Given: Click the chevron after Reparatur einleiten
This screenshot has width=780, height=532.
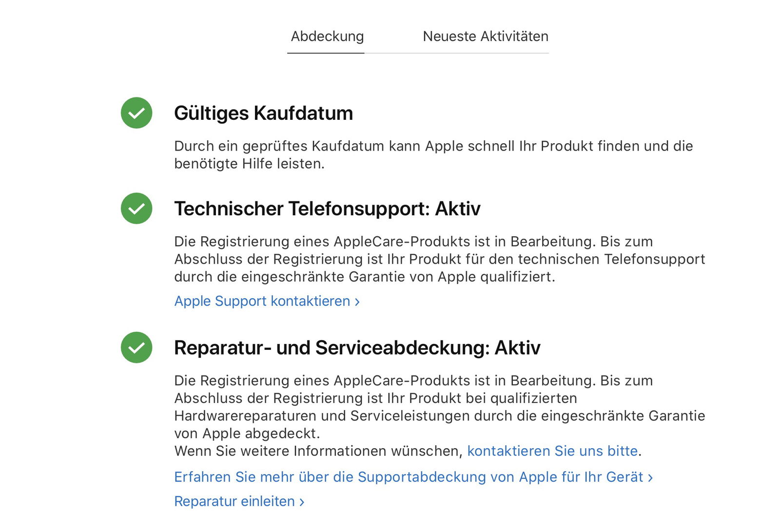Looking at the screenshot, I should pos(302,502).
